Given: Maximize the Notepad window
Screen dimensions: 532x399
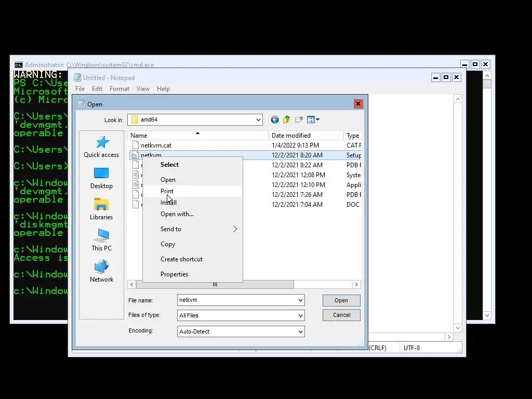Looking at the screenshot, I should click(446, 77).
